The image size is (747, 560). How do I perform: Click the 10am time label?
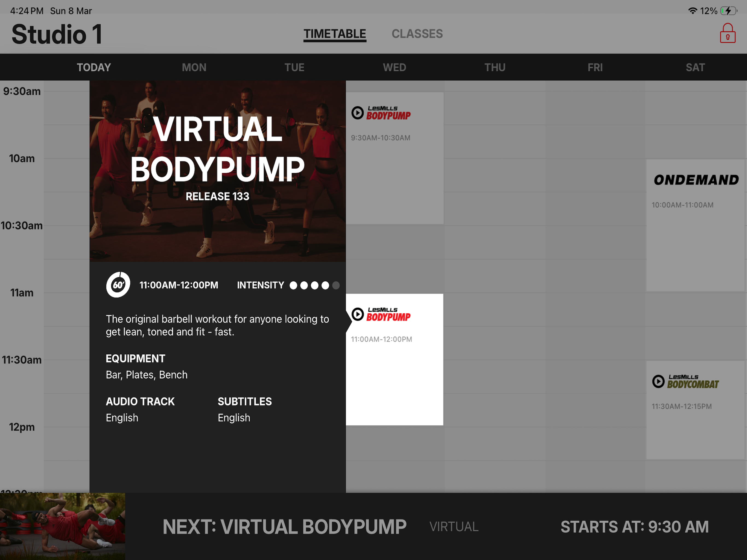click(x=22, y=158)
